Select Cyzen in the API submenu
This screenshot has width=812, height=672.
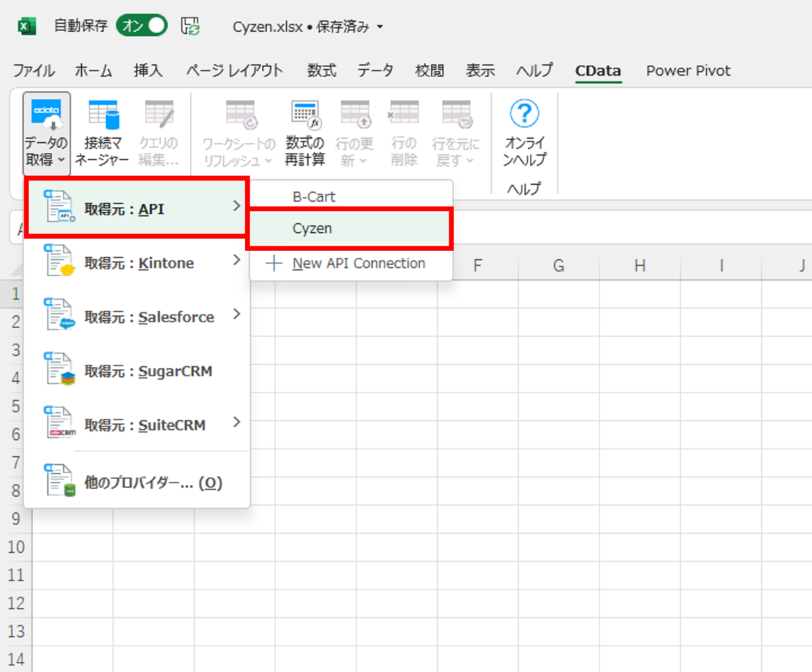[349, 229]
